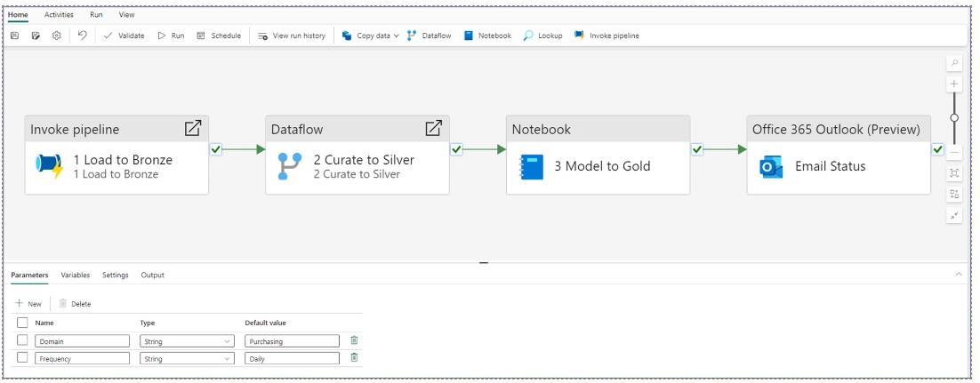Open the Type dropdown for Frequency
This screenshot has width=980, height=383.
click(x=187, y=359)
